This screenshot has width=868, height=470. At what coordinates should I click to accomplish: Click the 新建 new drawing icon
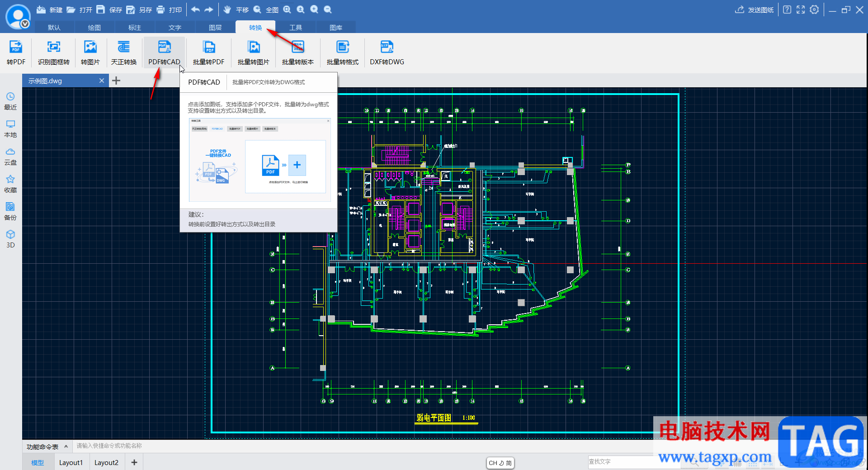click(x=41, y=9)
